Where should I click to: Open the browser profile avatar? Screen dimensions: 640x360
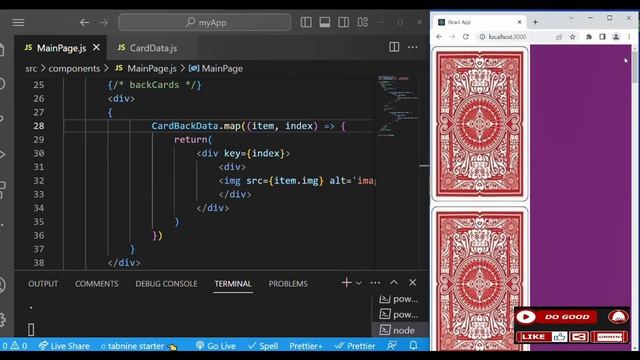616,37
